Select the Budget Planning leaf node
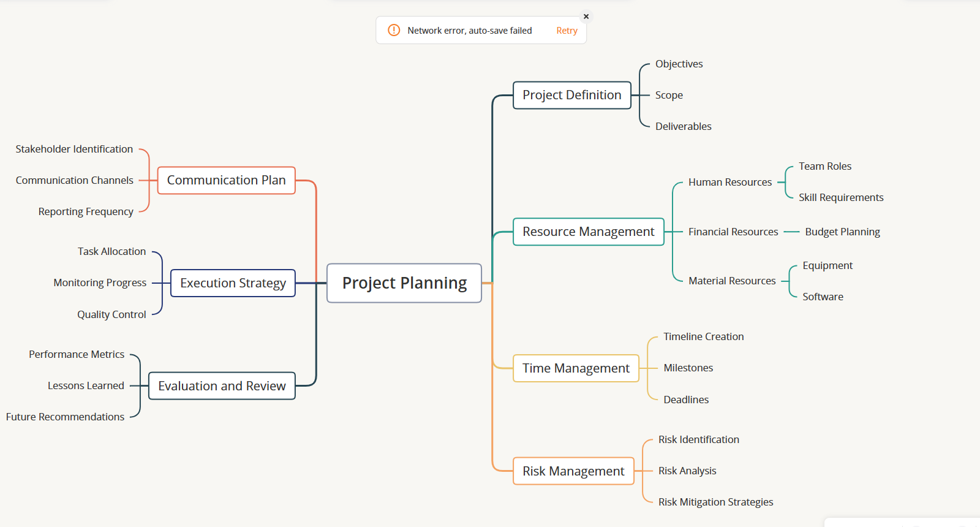The image size is (980, 527). tap(842, 232)
